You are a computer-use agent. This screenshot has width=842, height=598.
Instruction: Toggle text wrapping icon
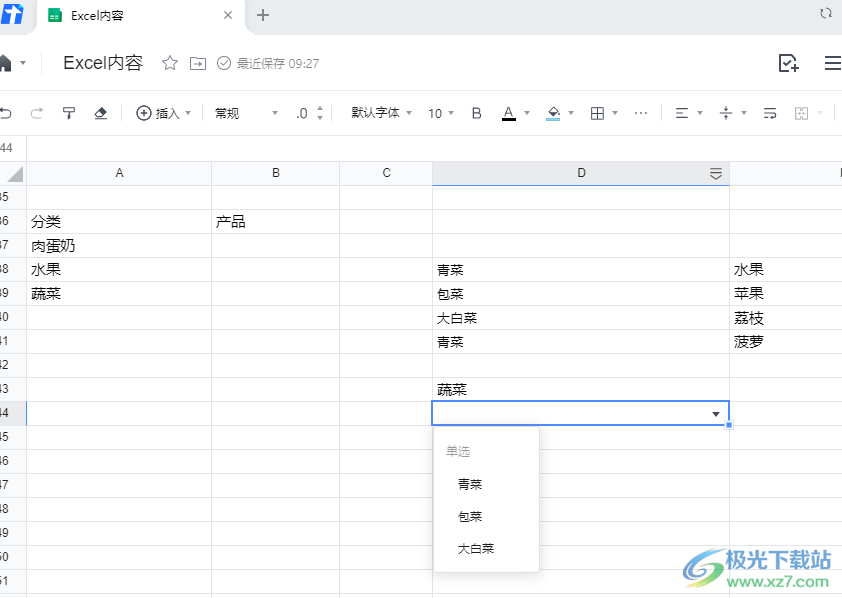(x=770, y=113)
